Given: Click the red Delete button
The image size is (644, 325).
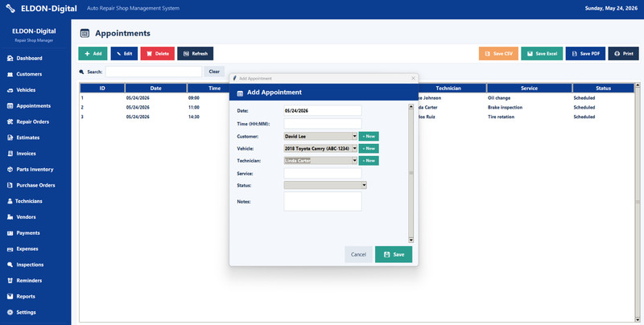Looking at the screenshot, I should (157, 53).
